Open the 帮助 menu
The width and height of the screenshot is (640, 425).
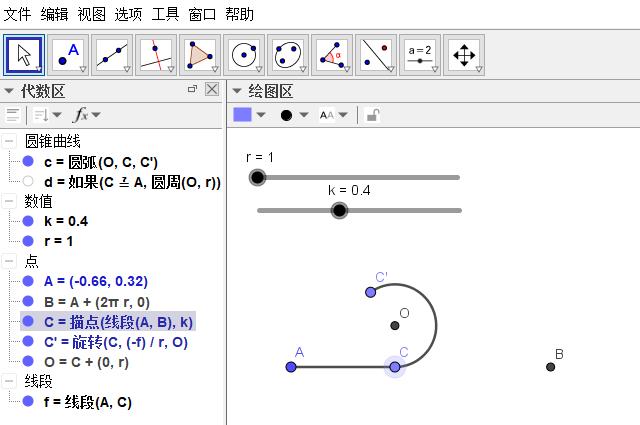point(239,14)
